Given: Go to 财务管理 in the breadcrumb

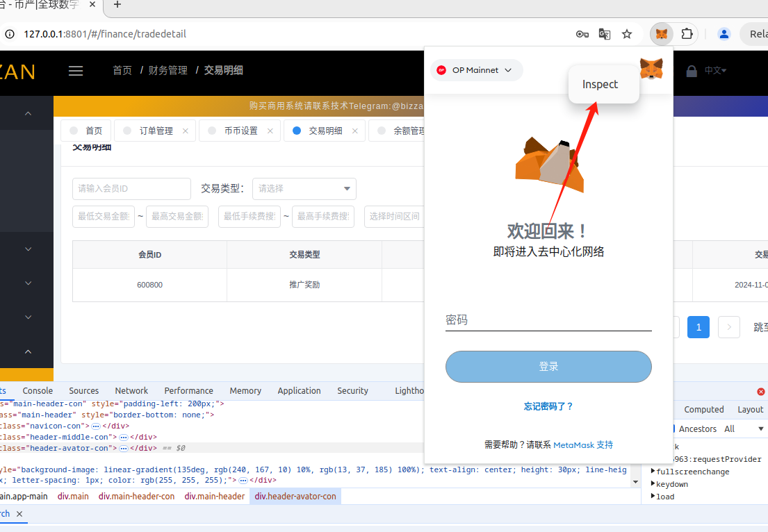Looking at the screenshot, I should [168, 70].
